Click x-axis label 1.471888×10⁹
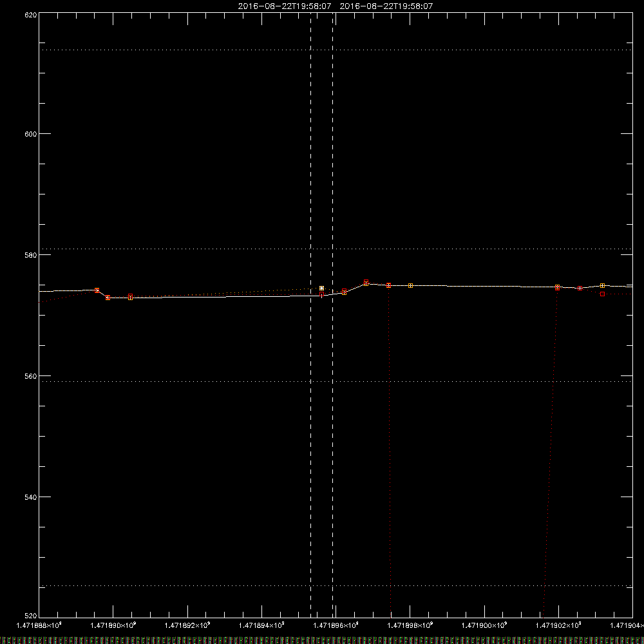This screenshot has height=644, width=644. coord(39,625)
